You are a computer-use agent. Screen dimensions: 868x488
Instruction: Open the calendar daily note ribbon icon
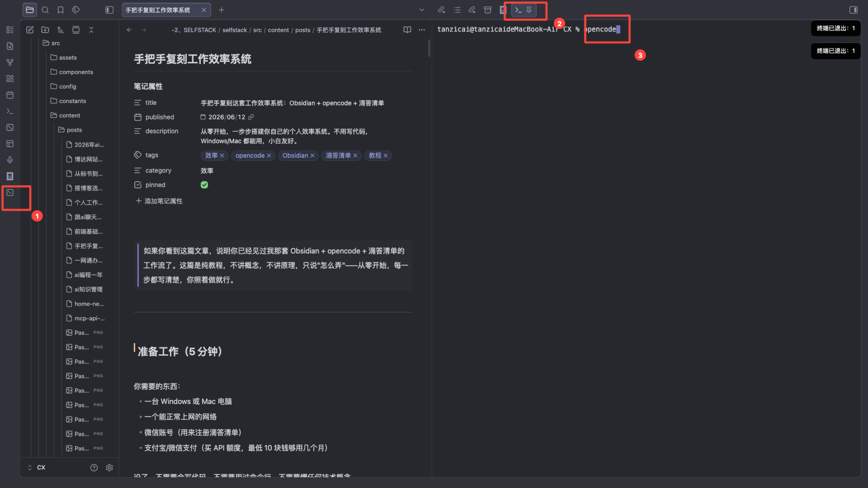(10, 95)
